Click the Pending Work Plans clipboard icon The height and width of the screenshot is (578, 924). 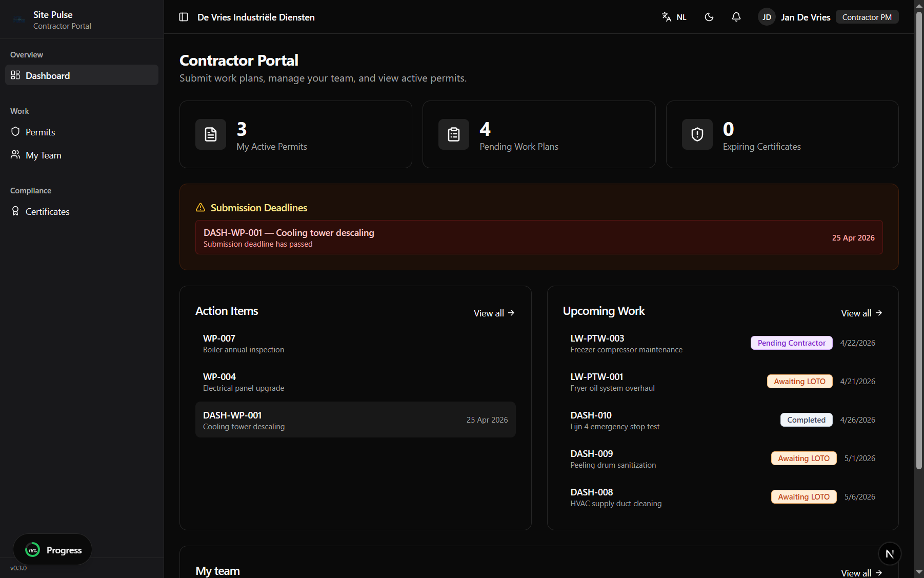click(454, 134)
